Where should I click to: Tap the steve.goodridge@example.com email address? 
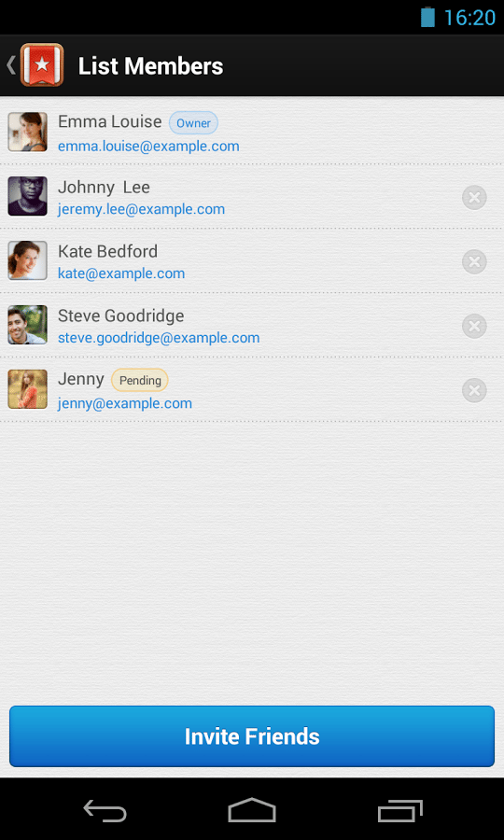(x=159, y=338)
